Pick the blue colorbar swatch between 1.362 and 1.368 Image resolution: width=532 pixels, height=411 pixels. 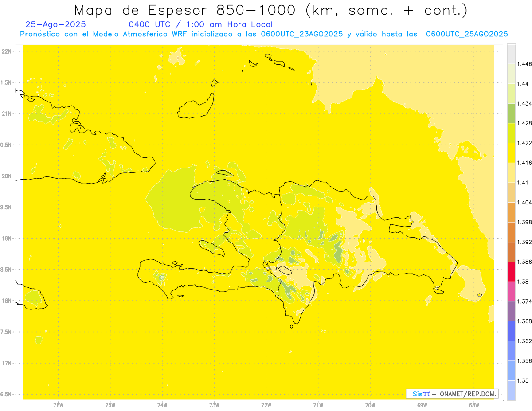(511, 331)
